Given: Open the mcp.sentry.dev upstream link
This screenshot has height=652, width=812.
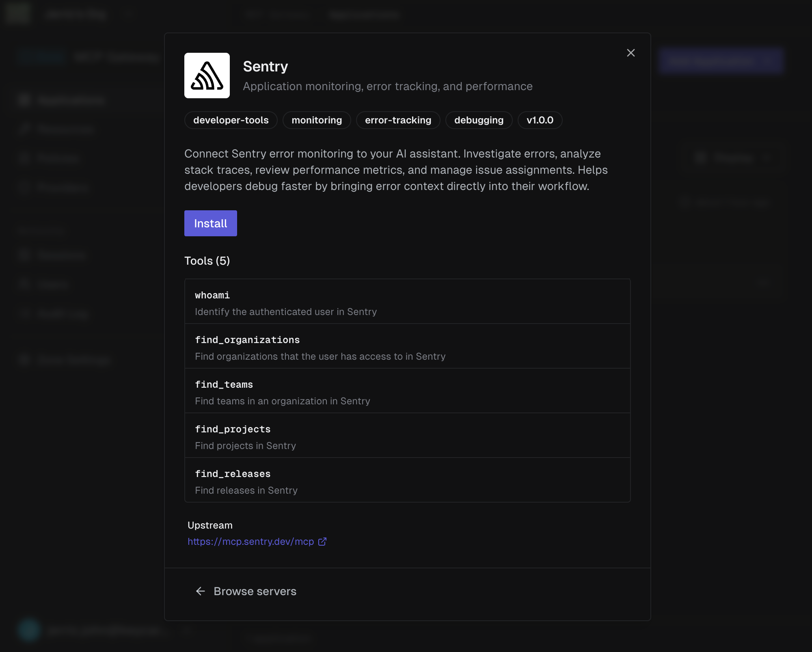Looking at the screenshot, I should pyautogui.click(x=251, y=542).
